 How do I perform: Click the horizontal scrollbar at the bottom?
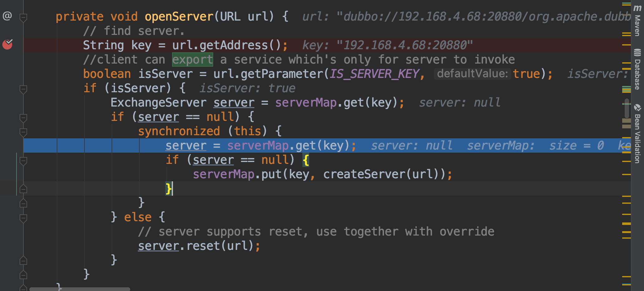click(x=79, y=289)
